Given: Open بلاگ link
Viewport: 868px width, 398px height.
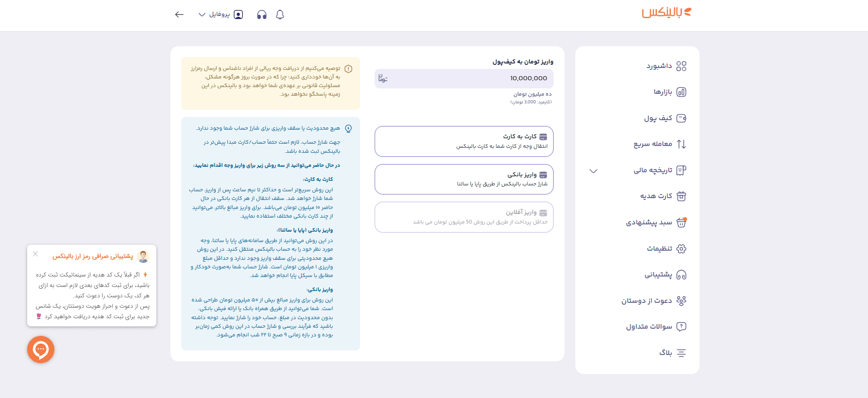Looking at the screenshot, I should (x=665, y=353).
